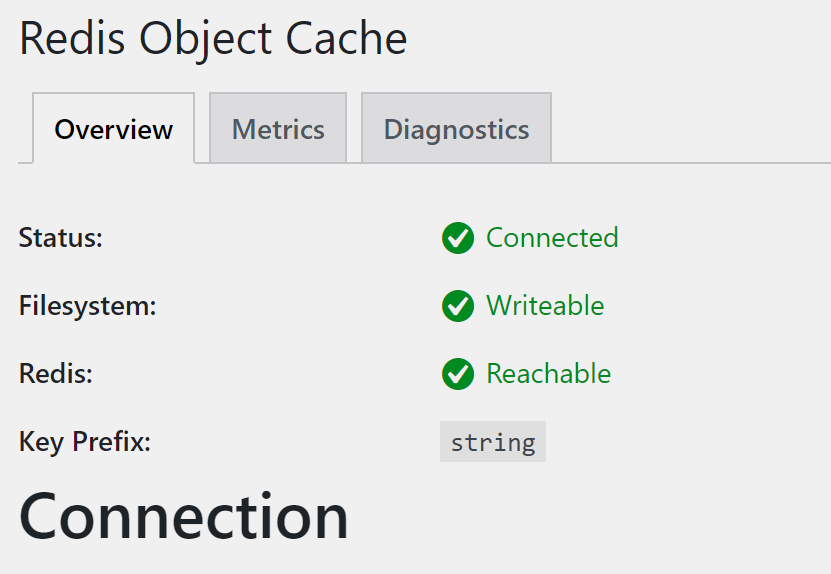Click the green Reachable checkmark icon
The width and height of the screenshot is (831, 574).
458,374
